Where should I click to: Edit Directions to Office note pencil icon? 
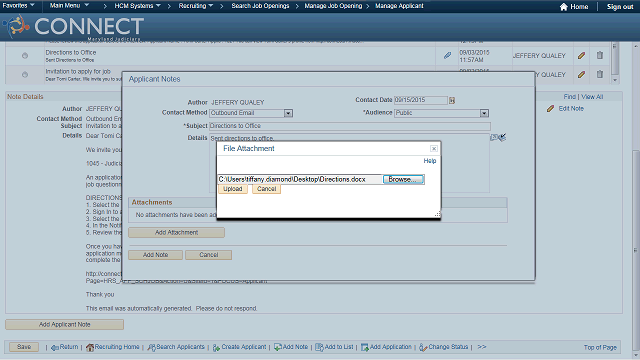click(581, 55)
